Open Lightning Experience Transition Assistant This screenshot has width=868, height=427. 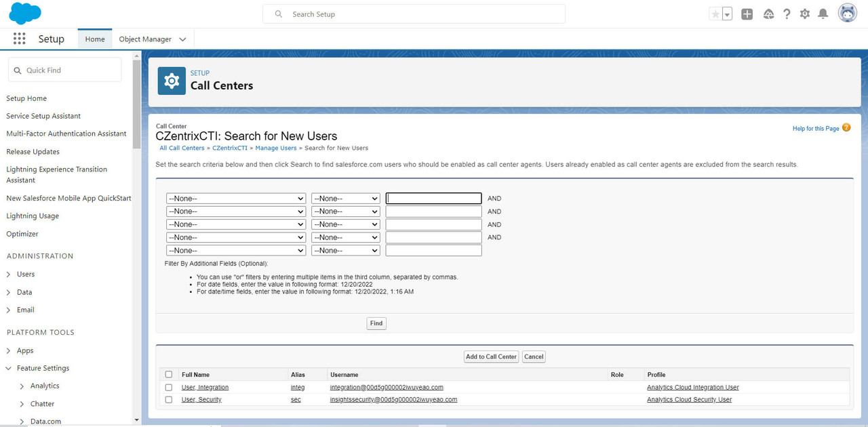coord(57,175)
